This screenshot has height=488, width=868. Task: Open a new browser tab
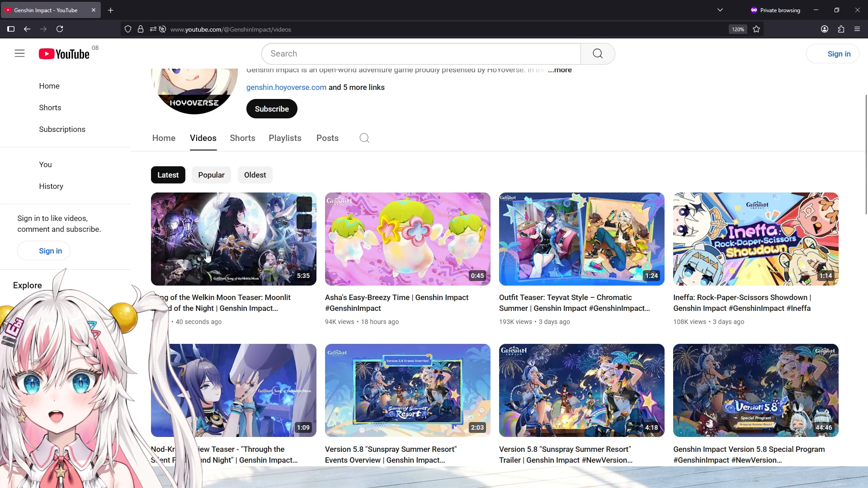coord(111,10)
